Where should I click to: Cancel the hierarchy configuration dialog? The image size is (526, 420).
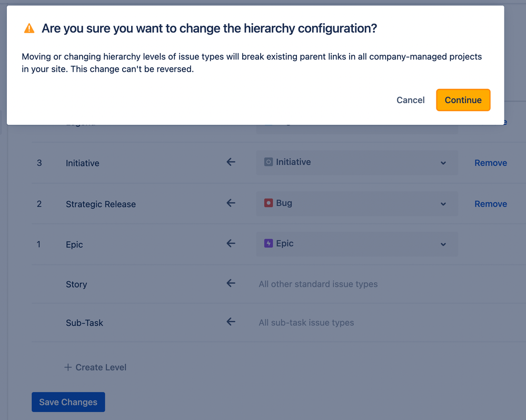click(410, 100)
